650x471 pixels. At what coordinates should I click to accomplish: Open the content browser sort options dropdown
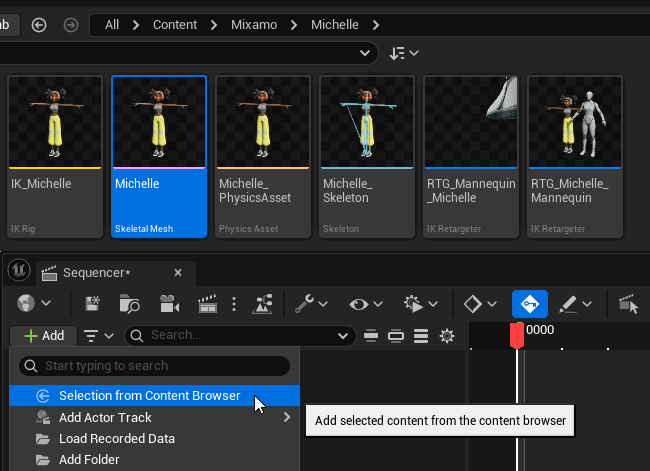click(x=403, y=52)
